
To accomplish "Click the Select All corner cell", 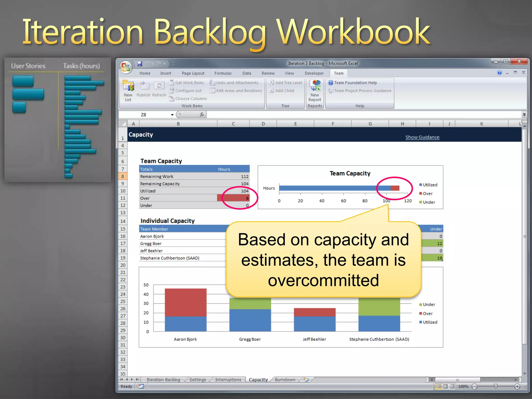I will [x=123, y=124].
